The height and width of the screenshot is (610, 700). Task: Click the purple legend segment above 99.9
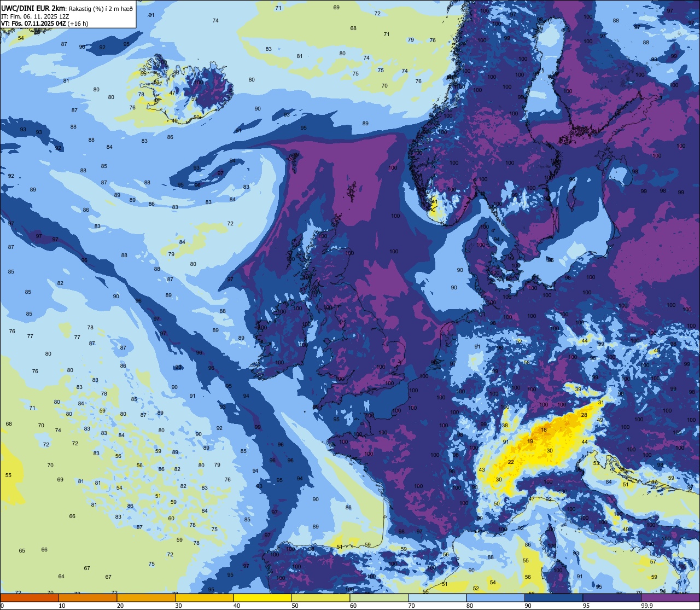click(x=670, y=598)
